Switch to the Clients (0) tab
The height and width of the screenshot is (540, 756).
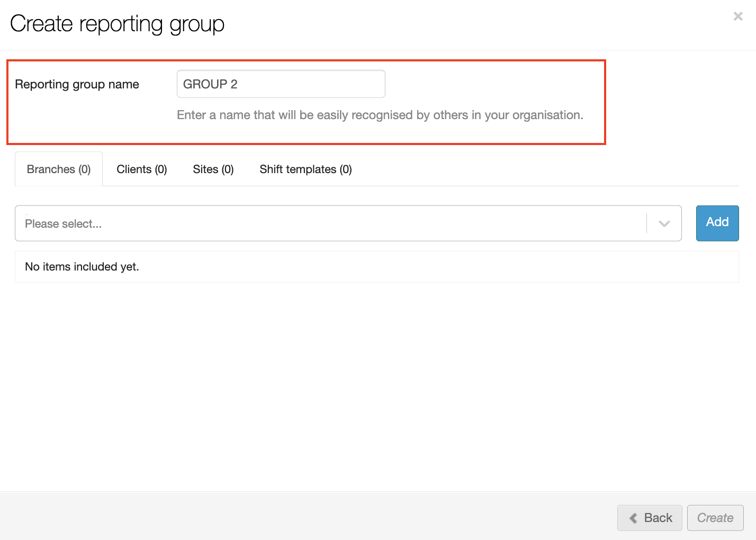coord(141,169)
